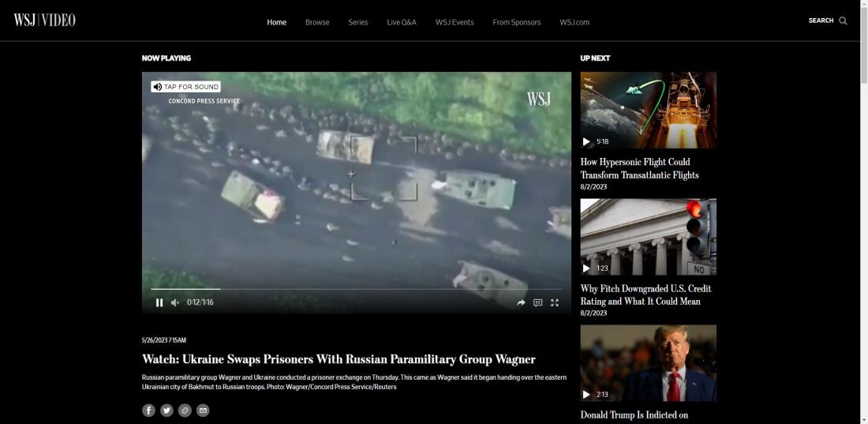Unmute the video with the speaker icon
This screenshot has height=424, width=868.
click(x=175, y=302)
